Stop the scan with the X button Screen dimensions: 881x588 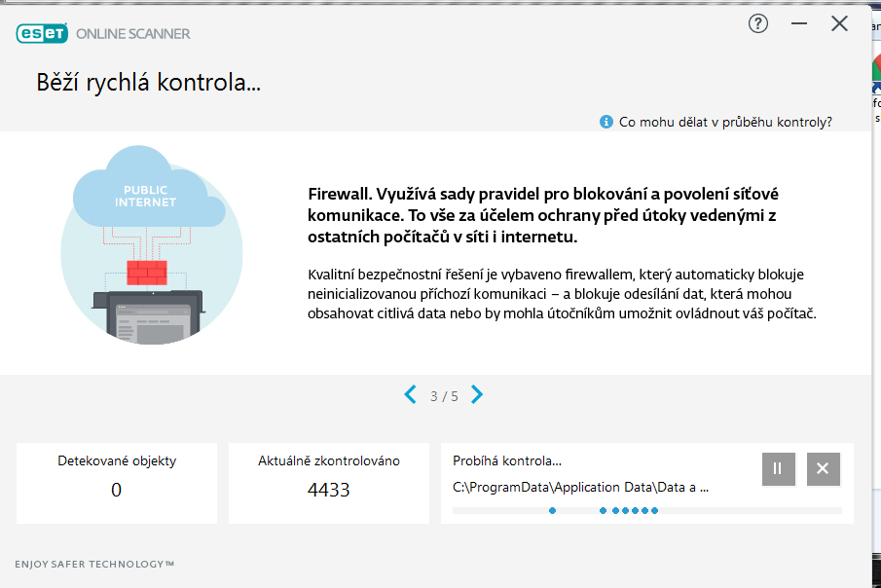[823, 468]
